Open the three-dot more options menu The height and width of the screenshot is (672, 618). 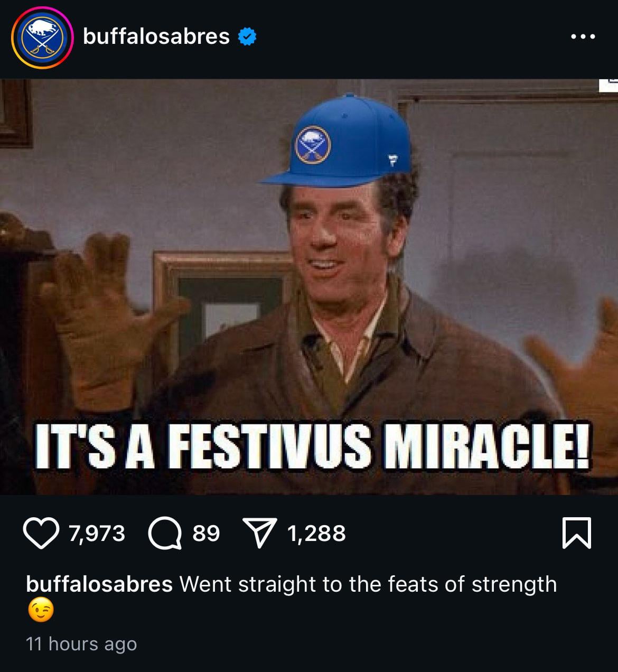point(584,37)
